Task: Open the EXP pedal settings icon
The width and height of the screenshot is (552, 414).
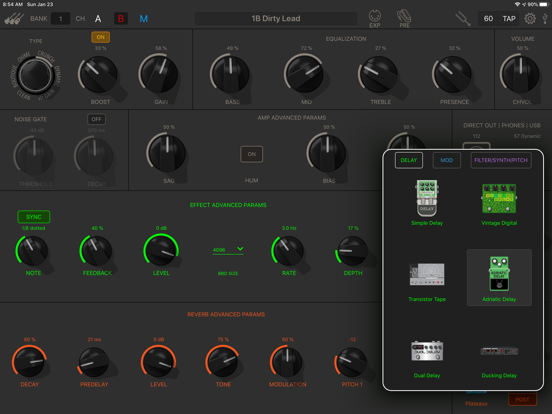Action: [x=375, y=18]
